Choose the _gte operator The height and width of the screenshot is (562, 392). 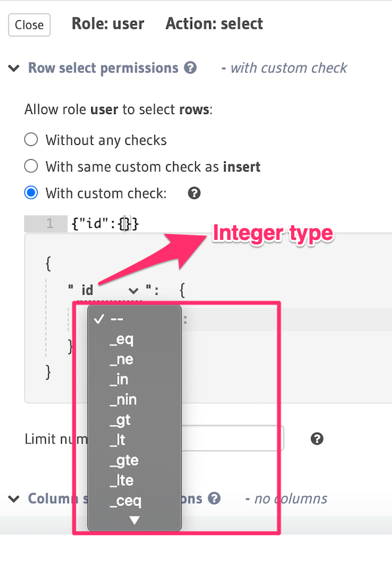coord(124,461)
